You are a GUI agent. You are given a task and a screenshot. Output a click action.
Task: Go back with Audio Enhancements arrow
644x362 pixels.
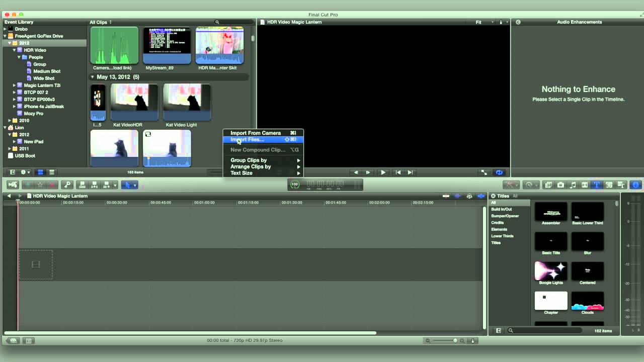[518, 22]
